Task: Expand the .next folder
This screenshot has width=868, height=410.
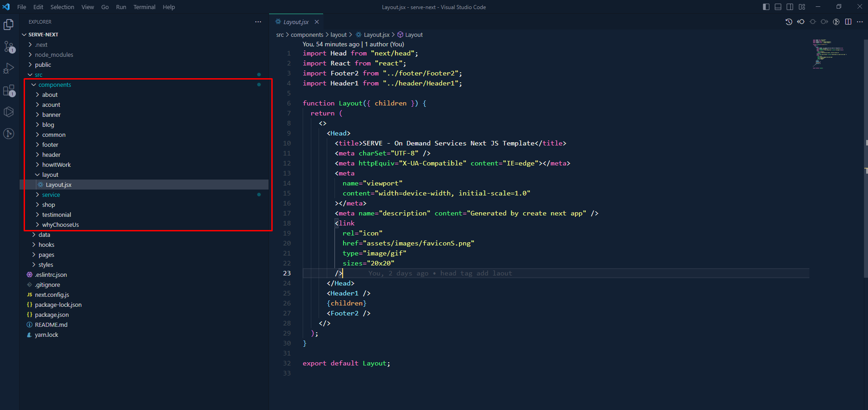Action: coord(144,45)
